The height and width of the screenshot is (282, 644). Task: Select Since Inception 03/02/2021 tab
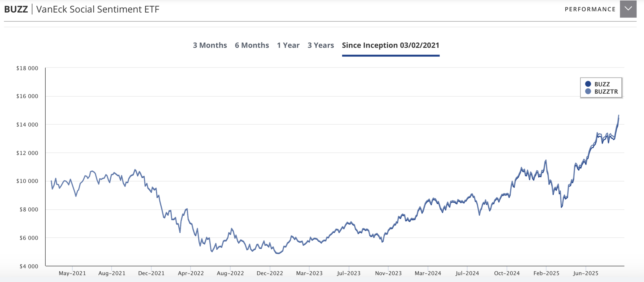tap(391, 45)
